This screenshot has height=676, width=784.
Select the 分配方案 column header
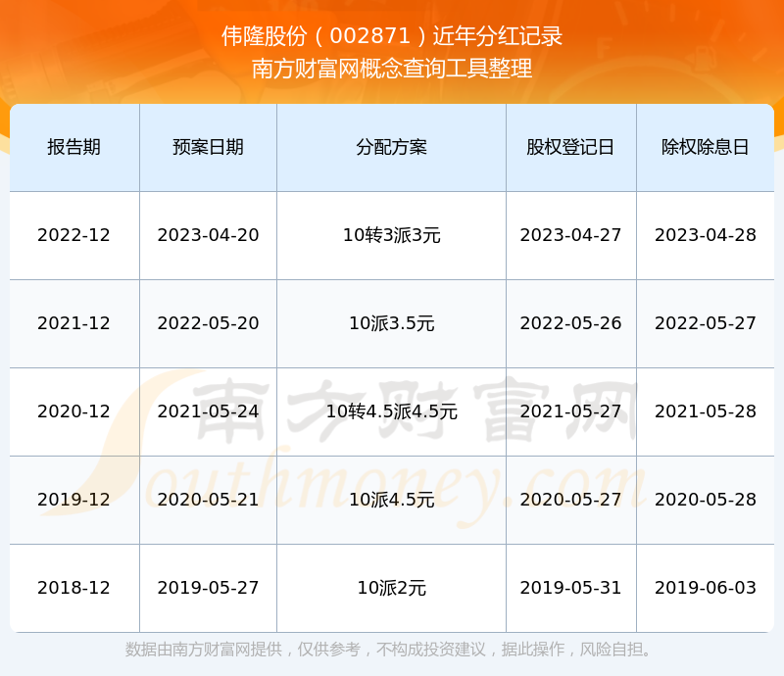point(391,147)
